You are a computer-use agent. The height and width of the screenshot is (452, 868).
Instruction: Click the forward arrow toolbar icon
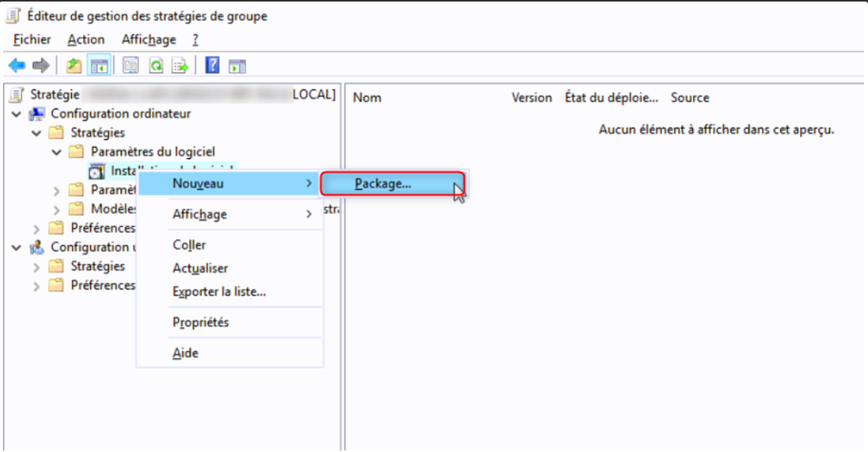(x=41, y=66)
